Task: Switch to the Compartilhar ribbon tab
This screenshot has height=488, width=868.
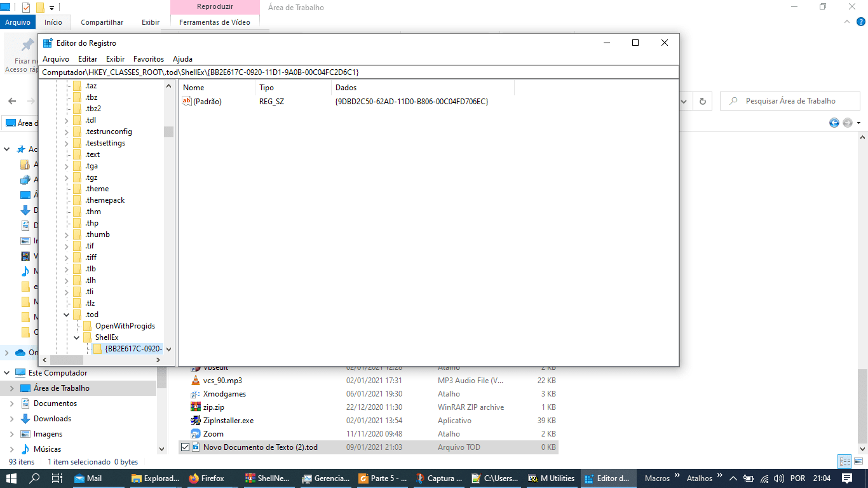Action: (x=102, y=22)
